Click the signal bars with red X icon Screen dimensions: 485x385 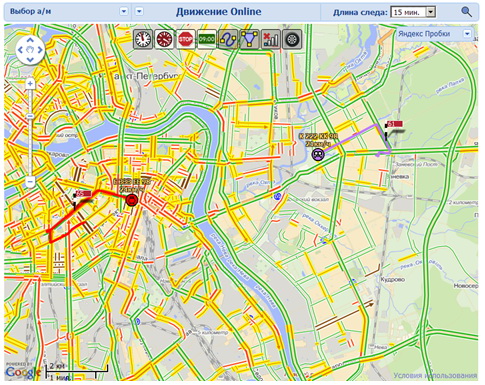[271, 39]
